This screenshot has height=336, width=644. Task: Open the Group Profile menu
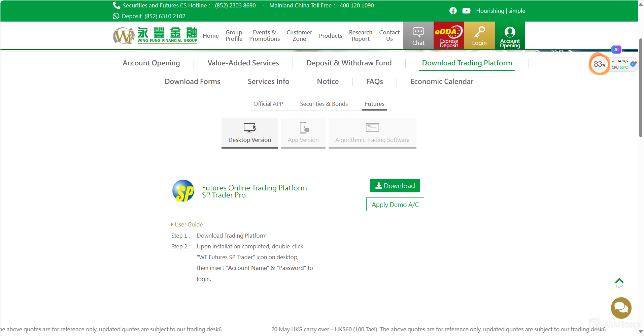tap(234, 35)
